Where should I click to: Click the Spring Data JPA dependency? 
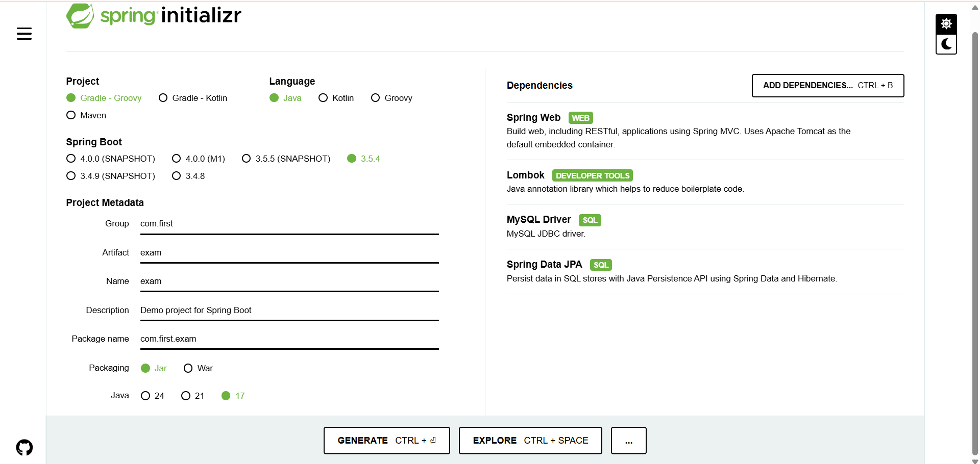(x=705, y=271)
